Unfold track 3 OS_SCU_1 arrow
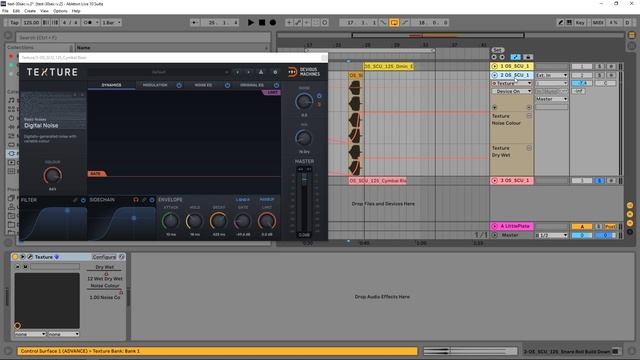Image resolution: width=640 pixels, height=360 pixels. [x=495, y=180]
